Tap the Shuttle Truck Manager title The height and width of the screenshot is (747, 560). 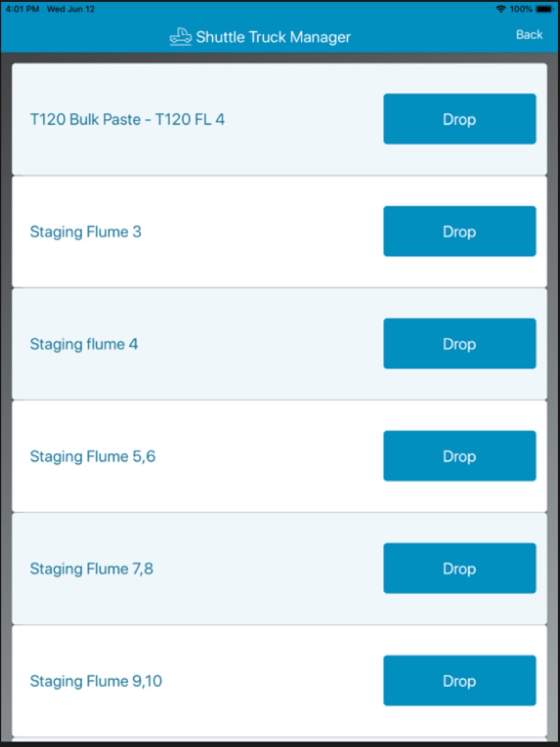(x=273, y=37)
